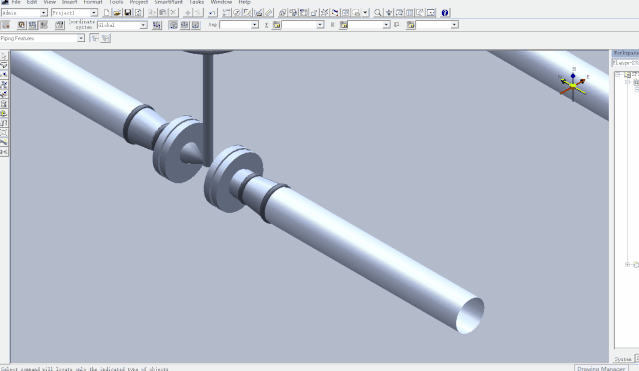Open the Piping Features locate filter dropdown
Viewport: 639px width, 371px height.
[81, 38]
